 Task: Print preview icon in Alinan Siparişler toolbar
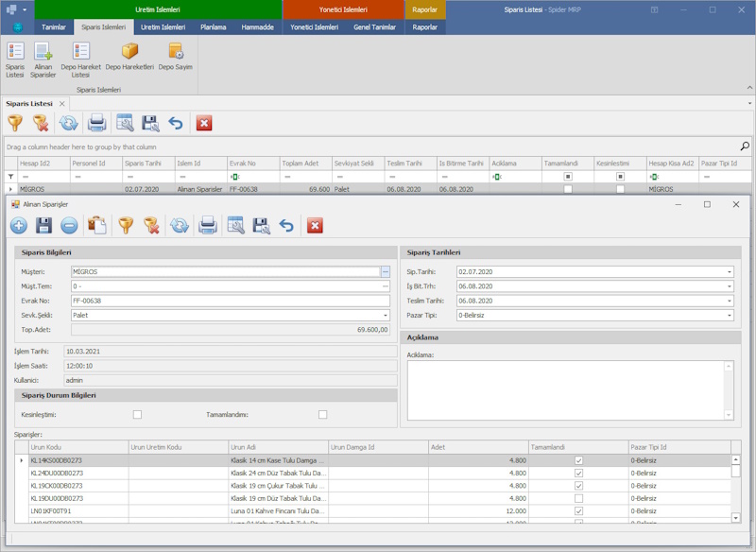click(235, 225)
